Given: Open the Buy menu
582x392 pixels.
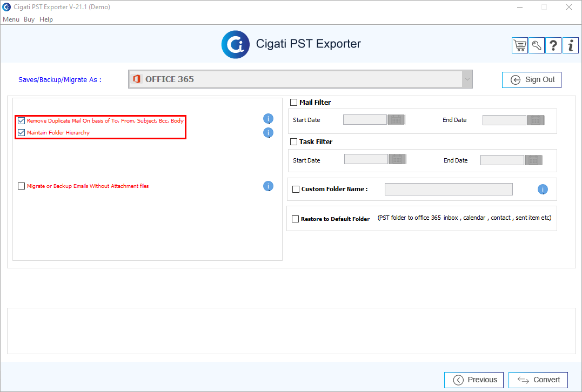Looking at the screenshot, I should 29,19.
